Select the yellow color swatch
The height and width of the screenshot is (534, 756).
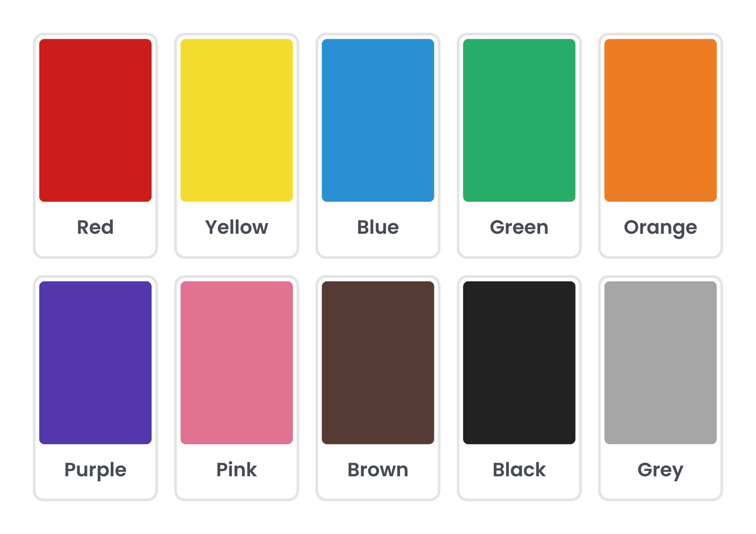click(236, 120)
